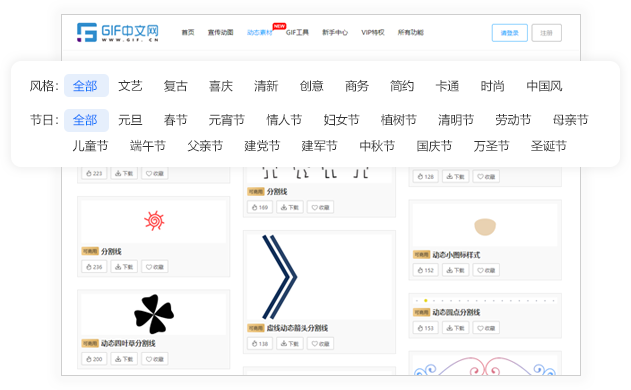The height and width of the screenshot is (390, 631).
Task: Download the 分割线 item with 169 likes
Action: pos(290,208)
